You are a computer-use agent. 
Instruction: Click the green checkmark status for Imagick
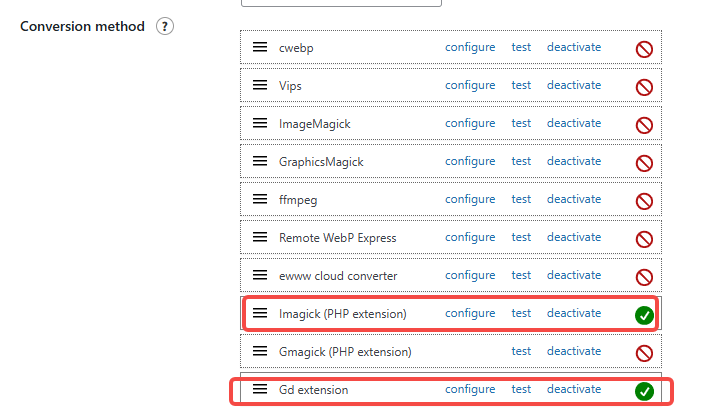[644, 315]
